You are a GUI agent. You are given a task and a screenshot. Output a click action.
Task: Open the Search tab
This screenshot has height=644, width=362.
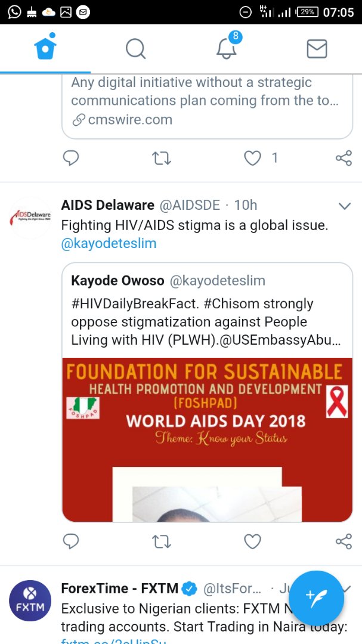(135, 48)
